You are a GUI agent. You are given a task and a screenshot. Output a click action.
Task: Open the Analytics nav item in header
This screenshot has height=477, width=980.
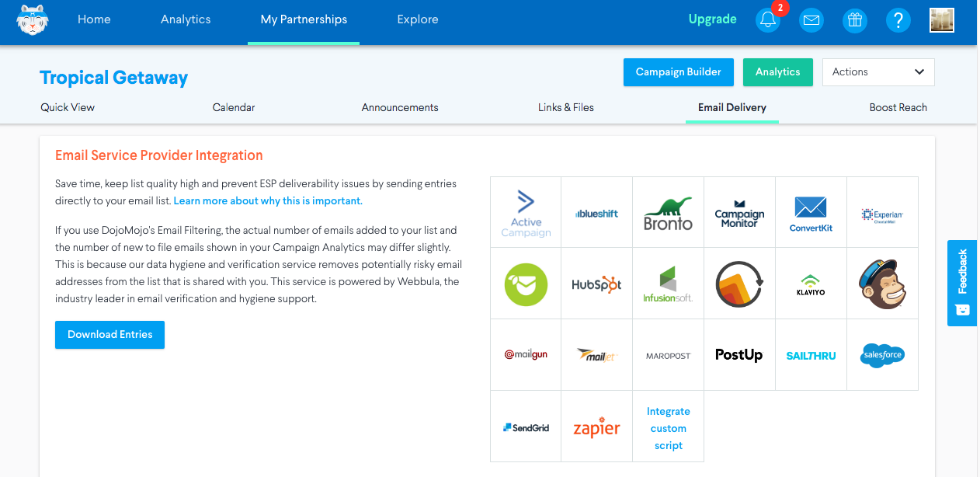coord(186,19)
